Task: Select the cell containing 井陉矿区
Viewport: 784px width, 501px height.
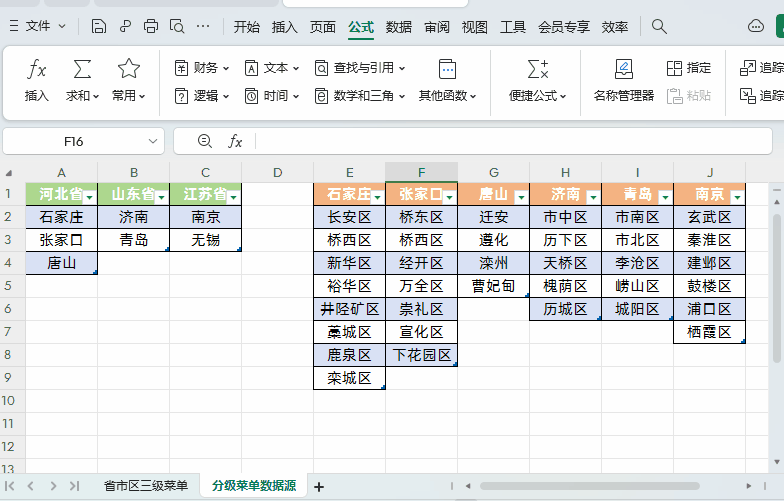Action: pyautogui.click(x=350, y=309)
